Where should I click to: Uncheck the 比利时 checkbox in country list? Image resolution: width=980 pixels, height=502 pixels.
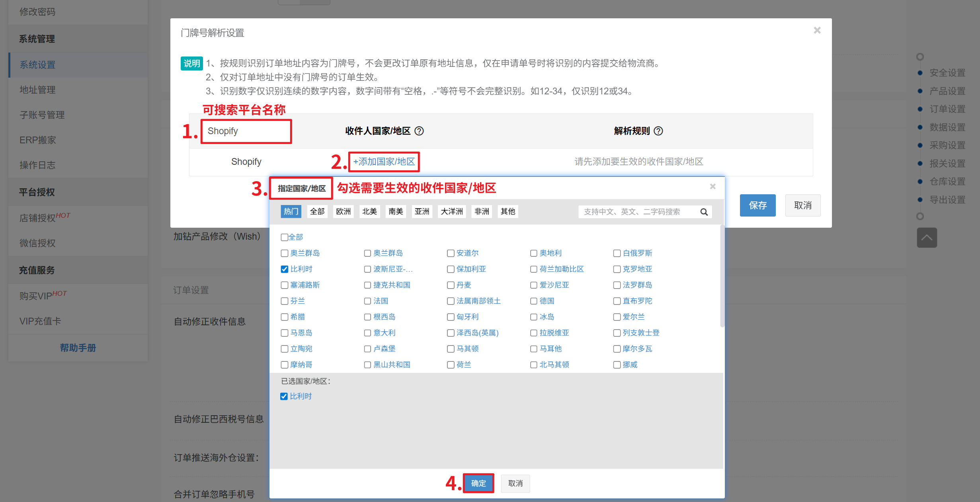click(285, 269)
